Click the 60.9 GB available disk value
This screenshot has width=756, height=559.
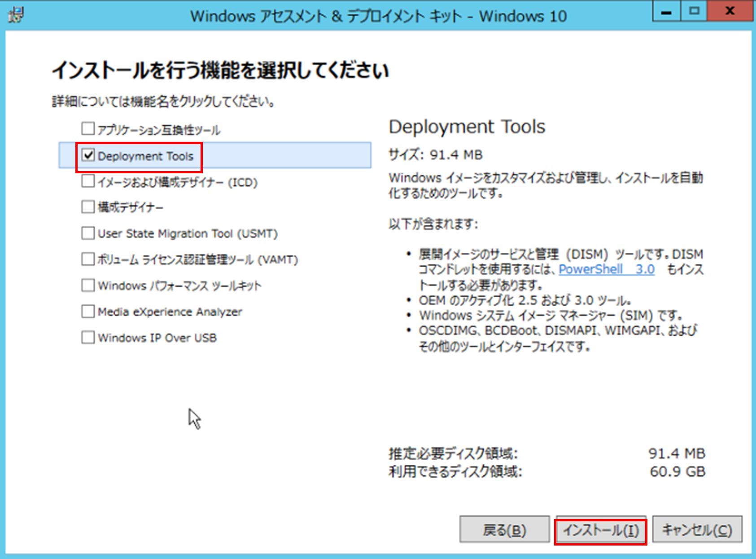point(677,471)
